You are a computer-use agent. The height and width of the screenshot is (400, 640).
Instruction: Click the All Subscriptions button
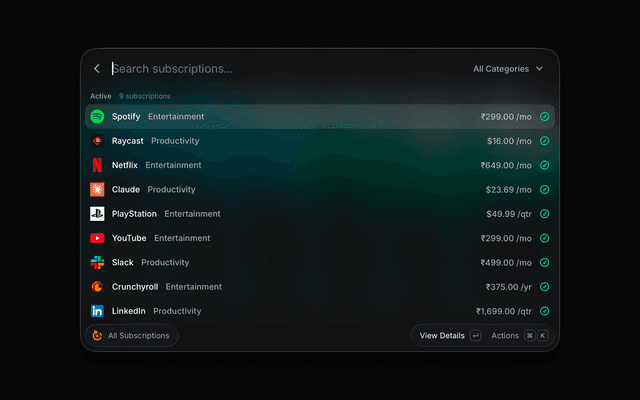point(131,336)
